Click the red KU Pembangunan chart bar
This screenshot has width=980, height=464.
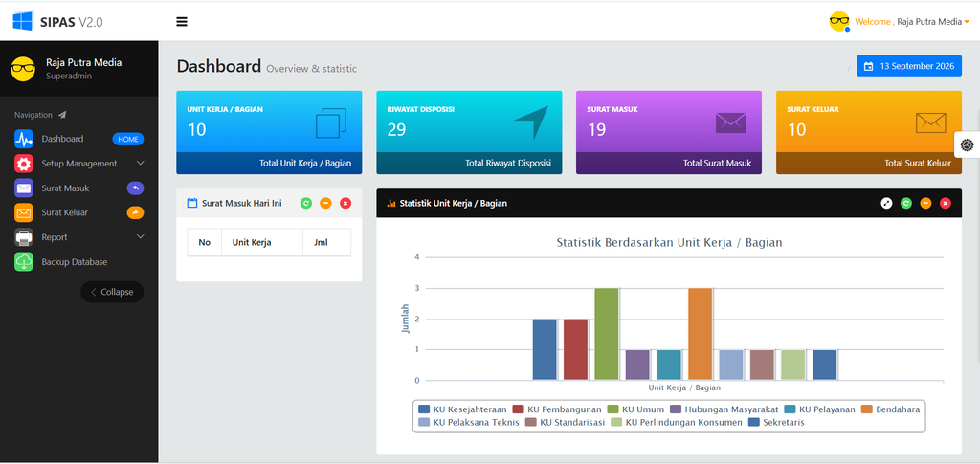click(575, 350)
